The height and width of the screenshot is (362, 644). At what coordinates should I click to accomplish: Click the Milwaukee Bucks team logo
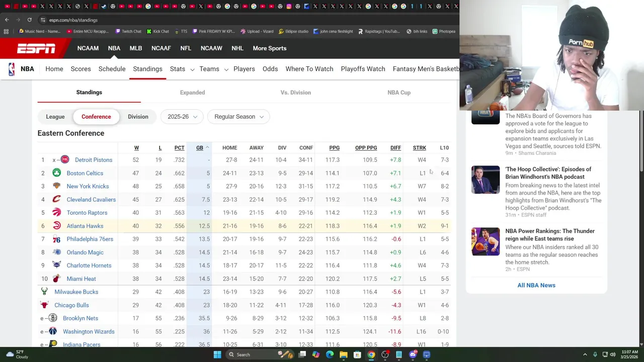[x=44, y=292]
